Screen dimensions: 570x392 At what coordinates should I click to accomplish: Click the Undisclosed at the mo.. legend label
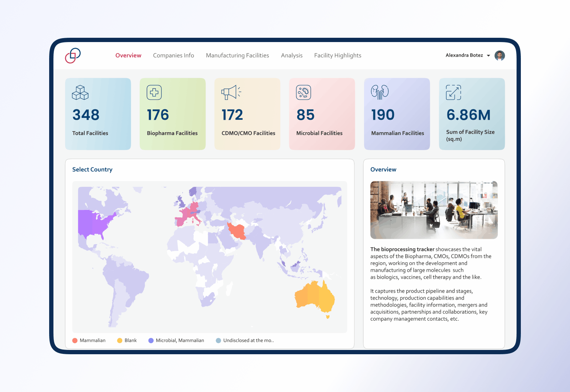point(249,340)
